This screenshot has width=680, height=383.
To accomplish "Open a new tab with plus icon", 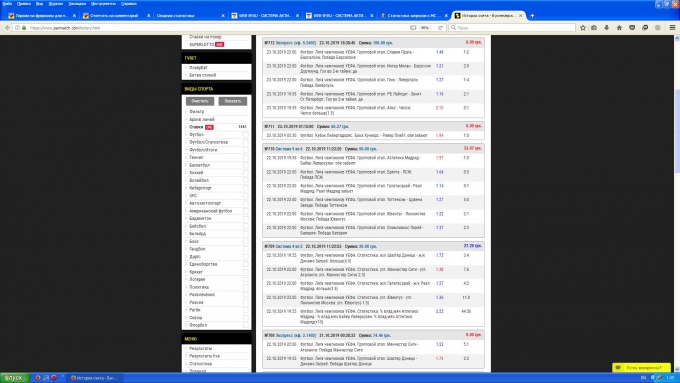I will (532, 16).
